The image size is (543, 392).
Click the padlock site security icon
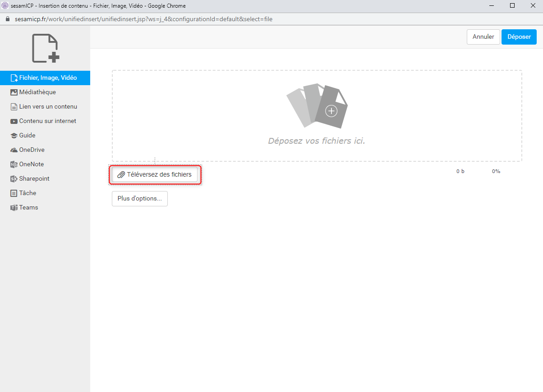click(7, 19)
